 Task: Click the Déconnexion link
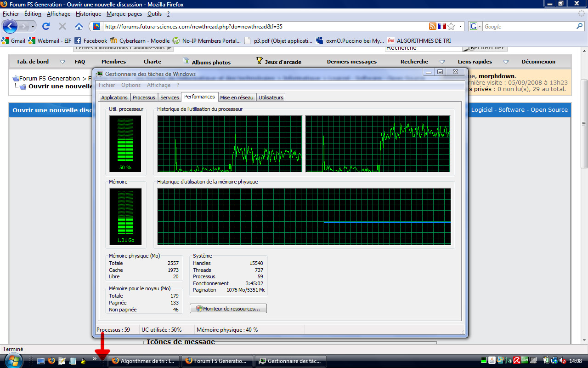pos(538,62)
